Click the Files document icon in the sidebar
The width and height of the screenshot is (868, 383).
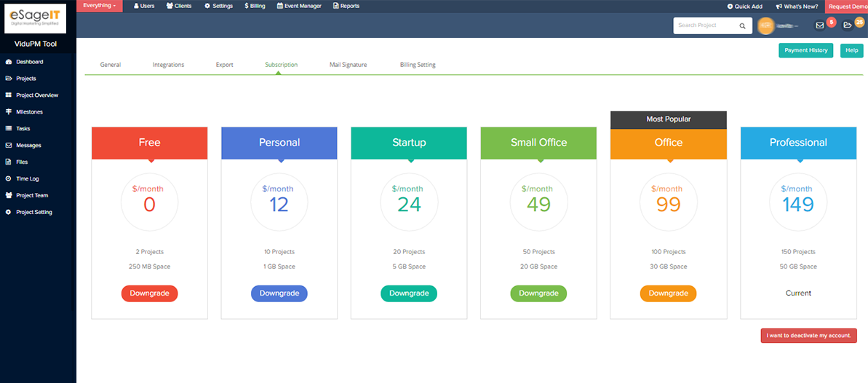click(8, 162)
